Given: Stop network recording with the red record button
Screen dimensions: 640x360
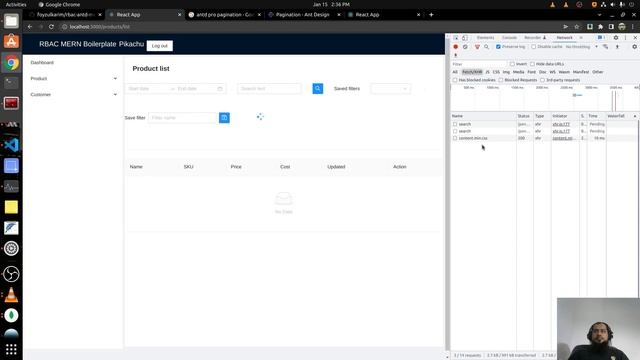Looking at the screenshot, I should coord(456,47).
